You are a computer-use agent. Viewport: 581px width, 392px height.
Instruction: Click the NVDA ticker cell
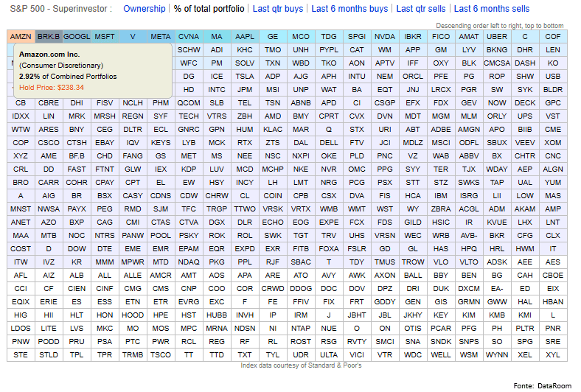click(385, 37)
